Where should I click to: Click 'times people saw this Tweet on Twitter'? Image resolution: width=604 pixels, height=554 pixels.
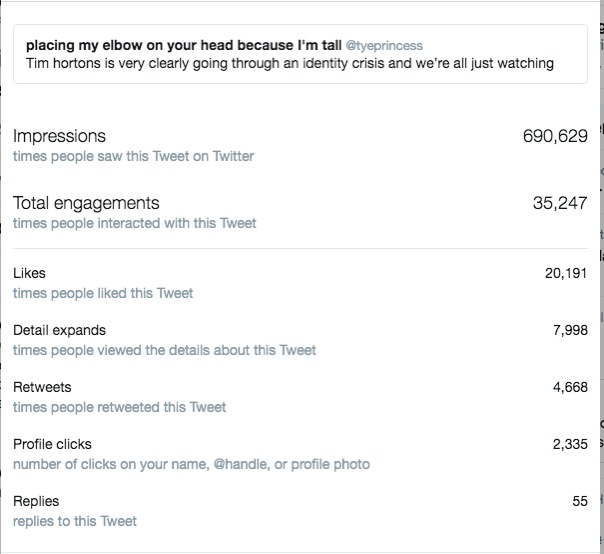pyautogui.click(x=133, y=156)
